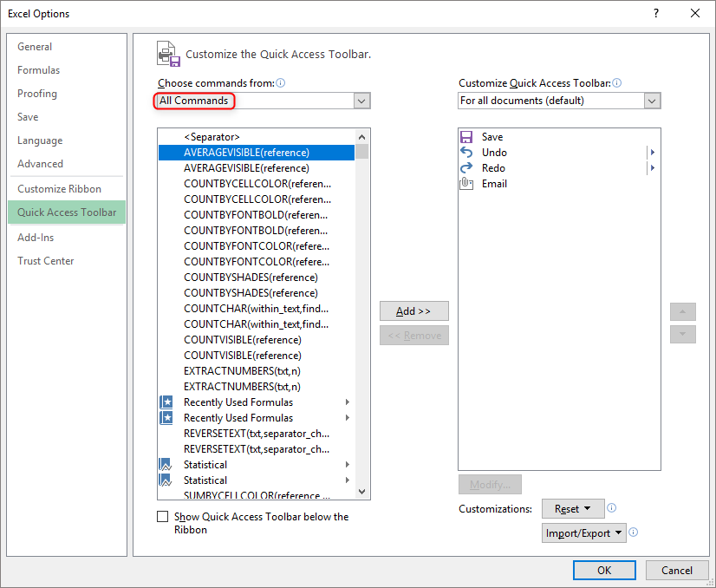Click the commands list scroll up arrow
This screenshot has width=716, height=588.
(362, 137)
